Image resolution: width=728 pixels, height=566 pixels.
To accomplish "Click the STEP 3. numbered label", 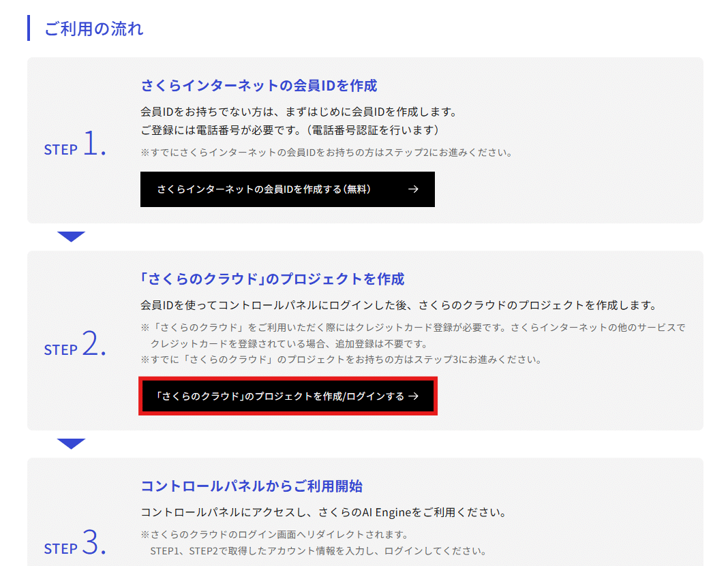I will 74,548.
